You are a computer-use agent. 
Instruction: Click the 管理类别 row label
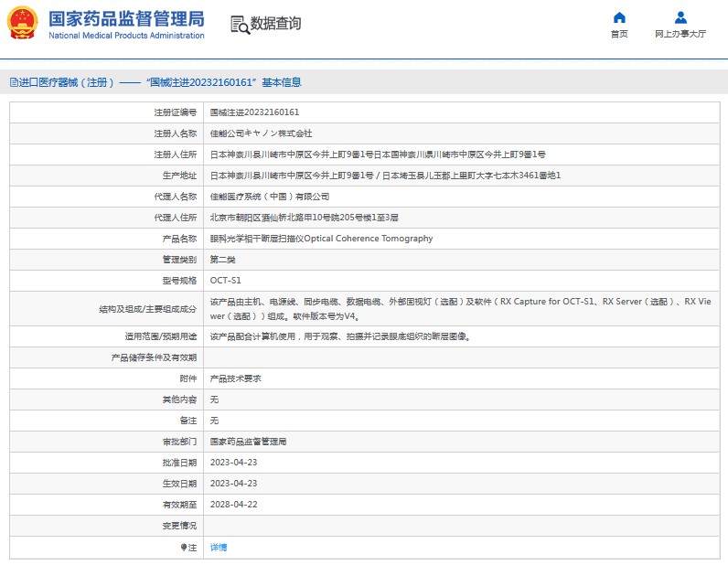click(179, 260)
